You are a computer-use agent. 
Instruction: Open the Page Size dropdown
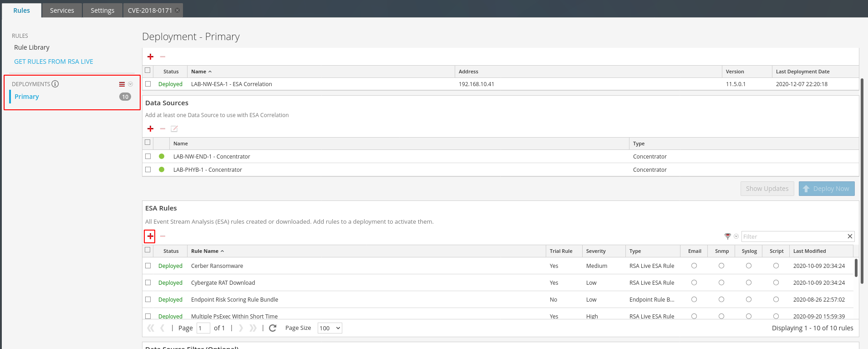[x=330, y=328]
